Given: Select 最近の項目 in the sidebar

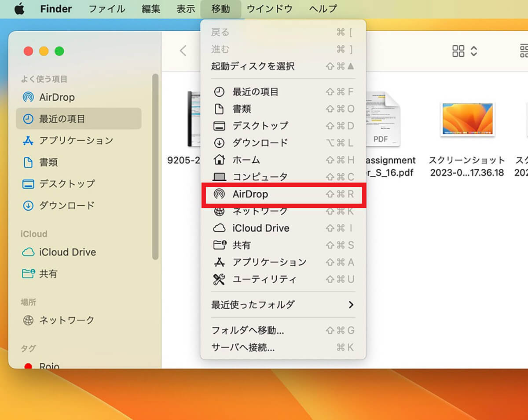Looking at the screenshot, I should tap(79, 119).
